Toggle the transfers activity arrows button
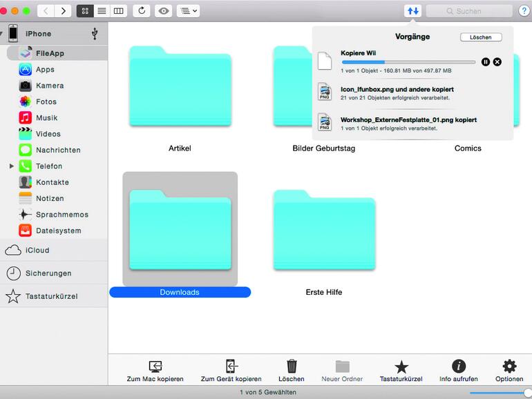The image size is (532, 399). coord(412,11)
